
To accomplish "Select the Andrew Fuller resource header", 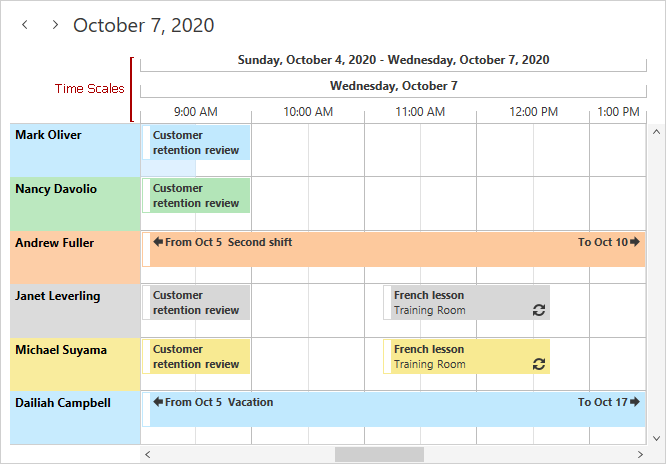I will tap(75, 257).
